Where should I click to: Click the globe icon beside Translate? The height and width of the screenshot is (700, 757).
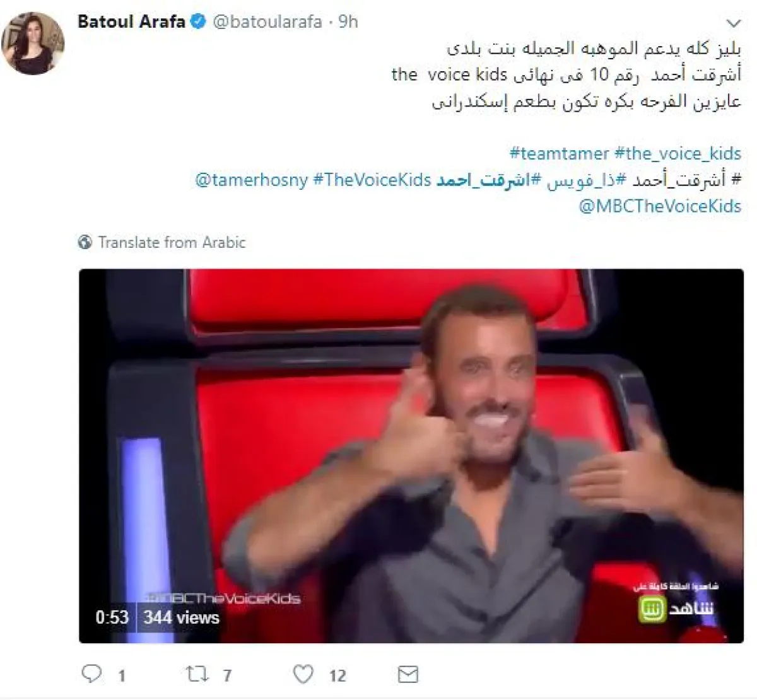85,242
